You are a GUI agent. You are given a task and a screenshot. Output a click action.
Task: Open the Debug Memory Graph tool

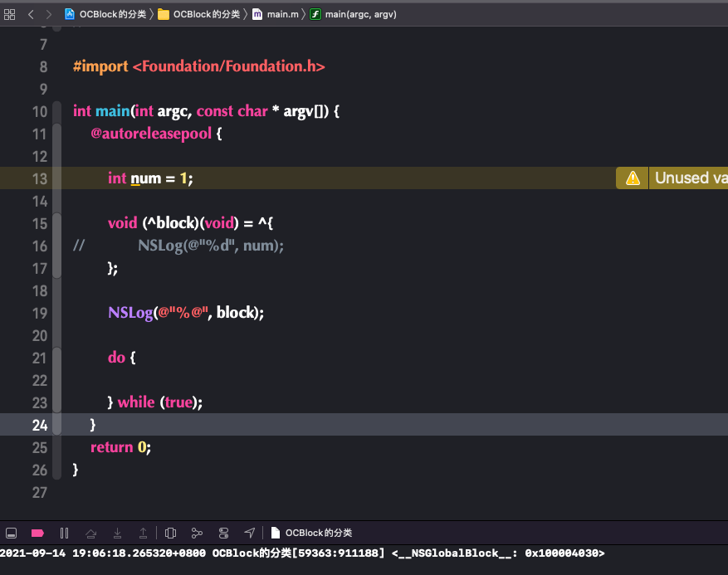click(197, 534)
